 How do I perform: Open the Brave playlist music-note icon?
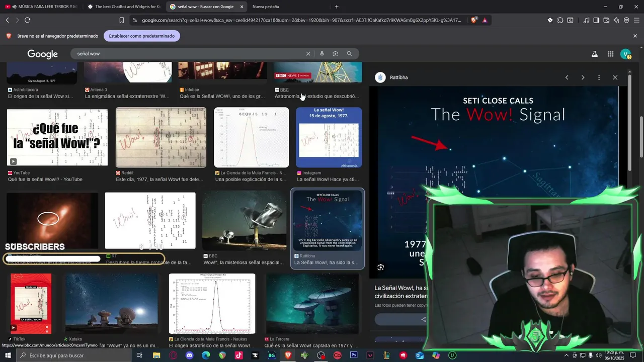(586, 20)
